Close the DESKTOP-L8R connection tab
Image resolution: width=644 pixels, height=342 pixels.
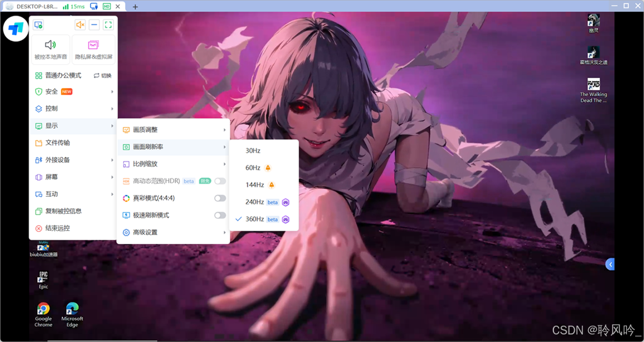click(x=118, y=6)
